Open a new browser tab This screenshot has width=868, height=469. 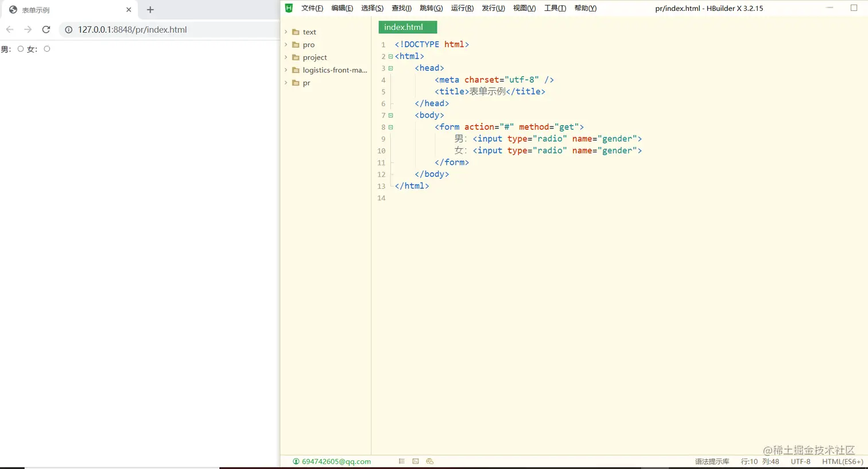point(150,10)
